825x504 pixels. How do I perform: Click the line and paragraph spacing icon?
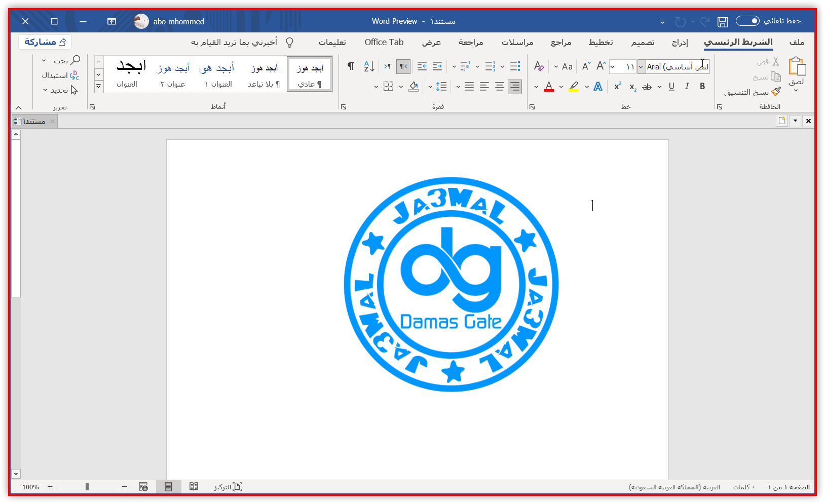(x=441, y=87)
